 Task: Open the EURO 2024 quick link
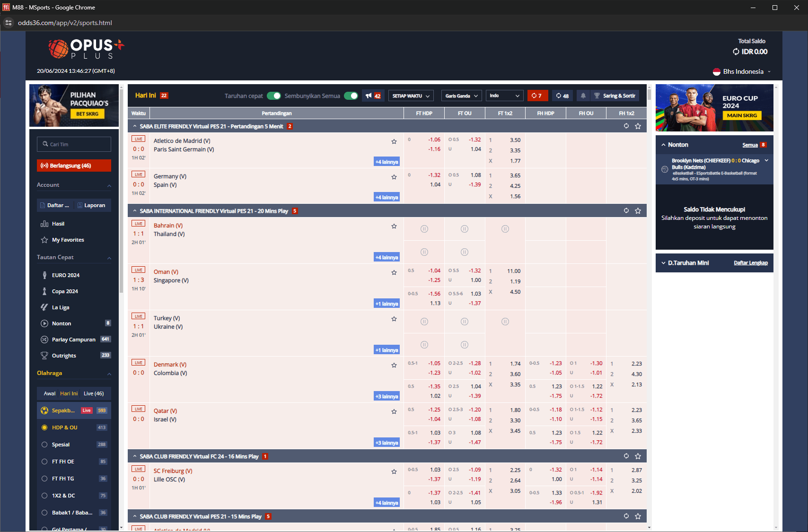tap(65, 275)
